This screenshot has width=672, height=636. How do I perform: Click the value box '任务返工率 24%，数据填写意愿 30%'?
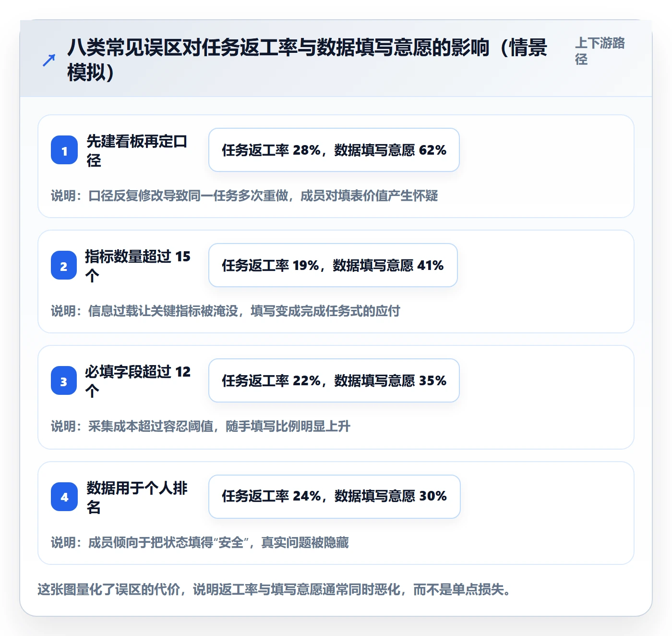coord(335,497)
